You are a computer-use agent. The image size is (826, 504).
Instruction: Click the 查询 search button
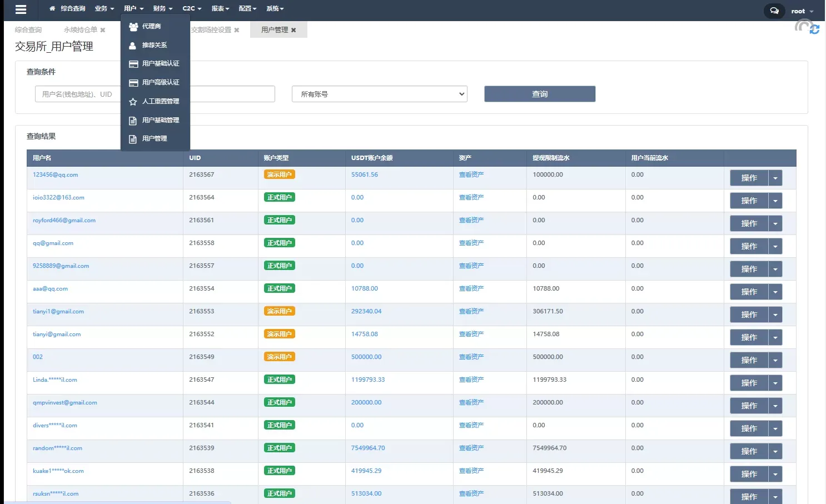pyautogui.click(x=539, y=94)
